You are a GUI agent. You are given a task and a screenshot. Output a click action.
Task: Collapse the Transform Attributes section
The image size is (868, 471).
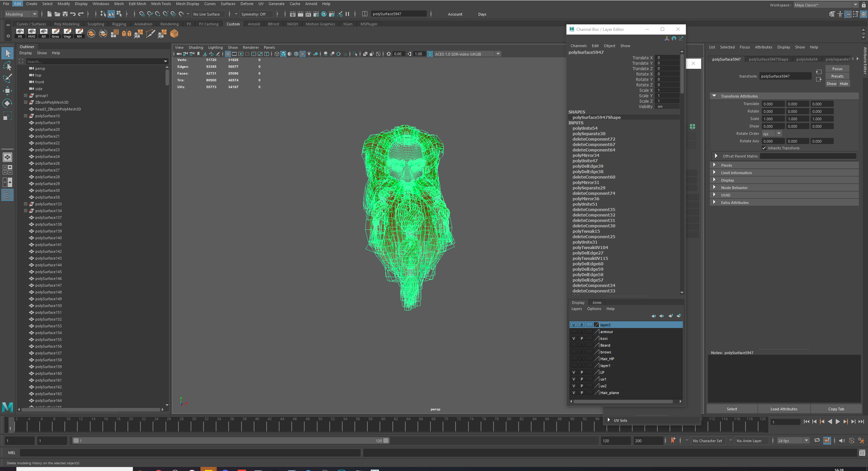click(714, 96)
